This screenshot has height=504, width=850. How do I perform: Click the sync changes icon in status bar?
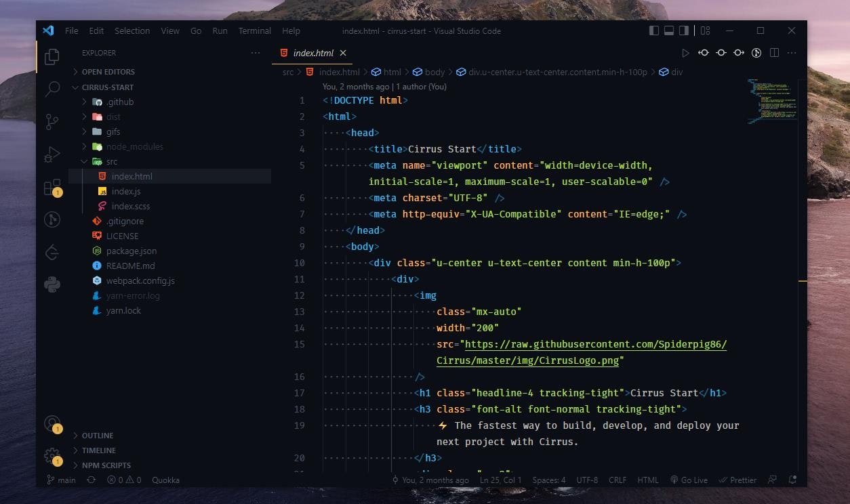(92, 480)
